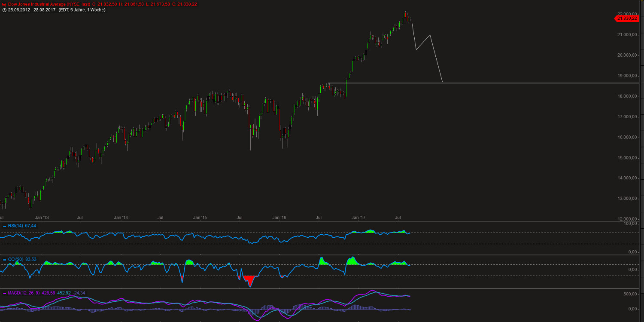Screen dimensions: 644x322
Task: Click the blue legend marker beside CCI(20)
Action: 4,260
